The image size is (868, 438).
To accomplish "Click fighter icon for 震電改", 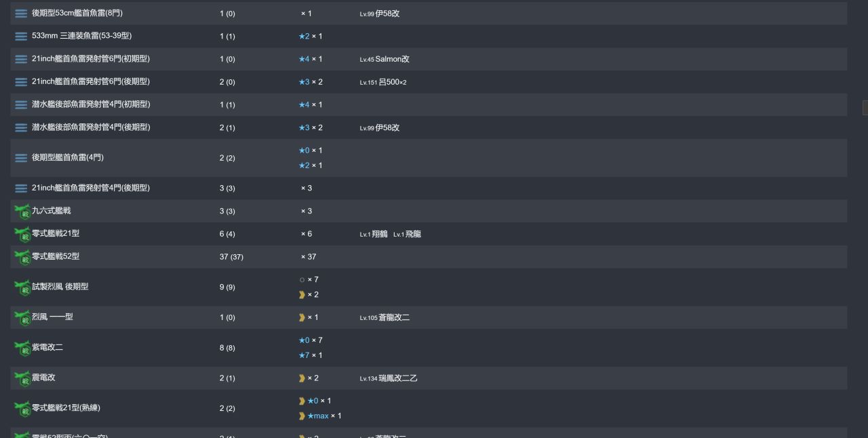I will [22, 378].
